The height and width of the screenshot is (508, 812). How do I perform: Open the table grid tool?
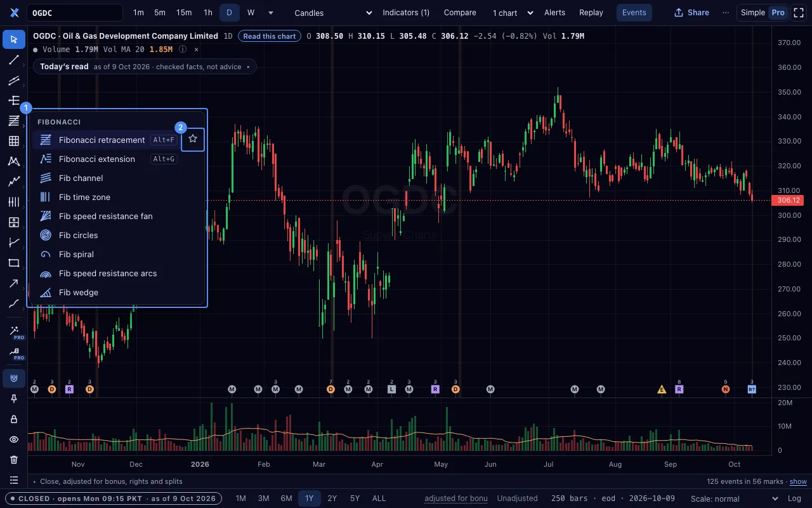pos(14,141)
